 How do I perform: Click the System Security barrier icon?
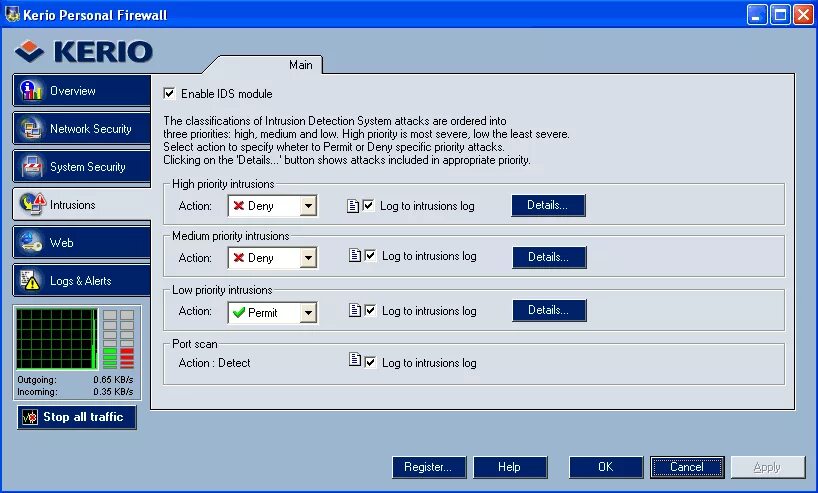tap(31, 166)
